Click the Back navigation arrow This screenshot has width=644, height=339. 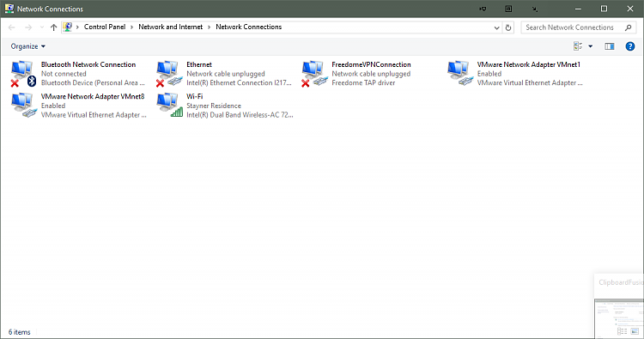click(x=11, y=27)
